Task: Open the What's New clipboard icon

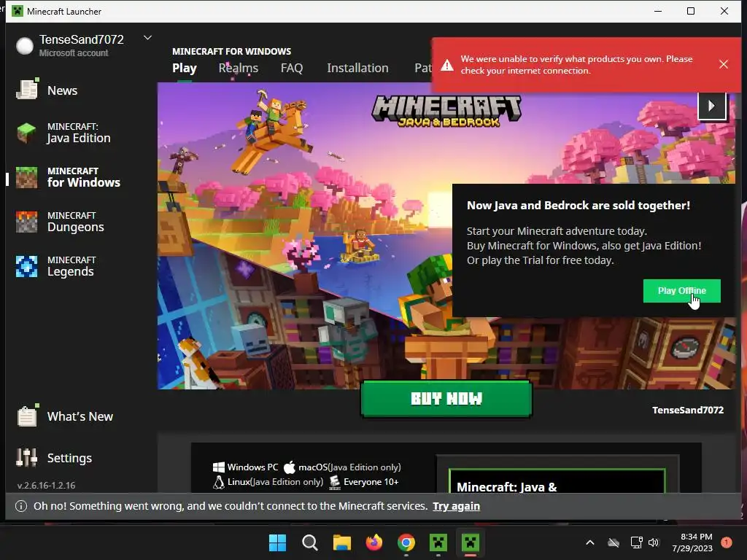Action: click(x=27, y=416)
